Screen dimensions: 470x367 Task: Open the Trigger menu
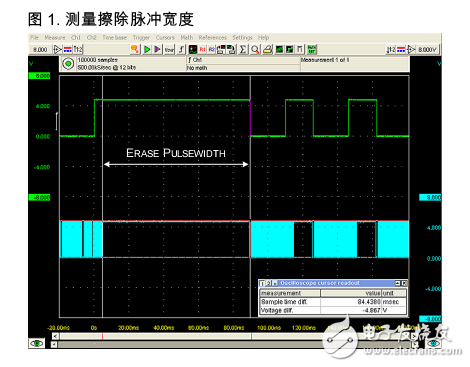click(x=141, y=38)
